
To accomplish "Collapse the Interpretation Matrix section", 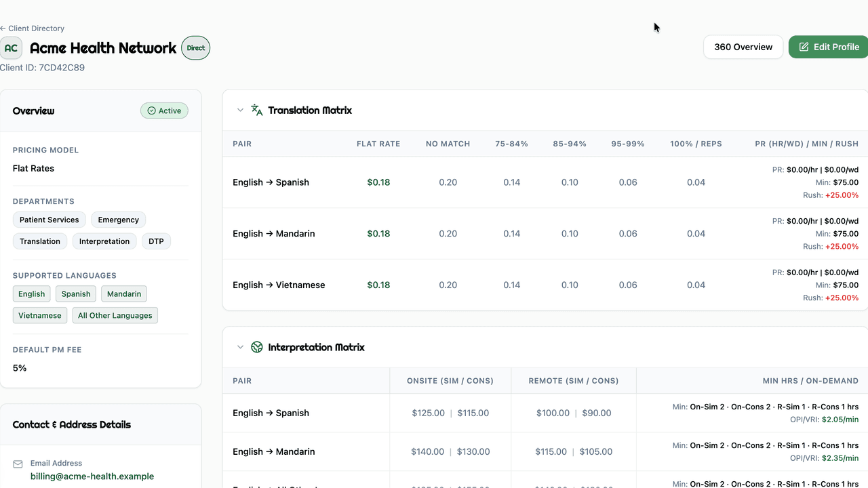I will tap(240, 347).
